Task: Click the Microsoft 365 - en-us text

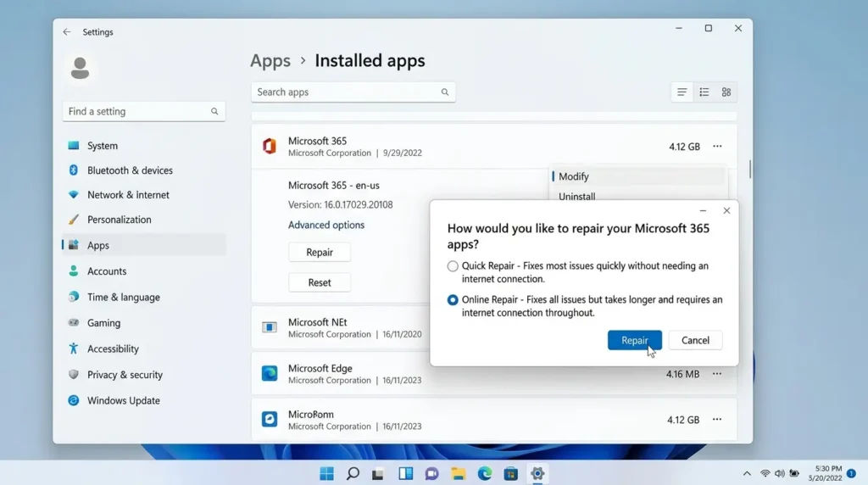Action: coord(334,186)
